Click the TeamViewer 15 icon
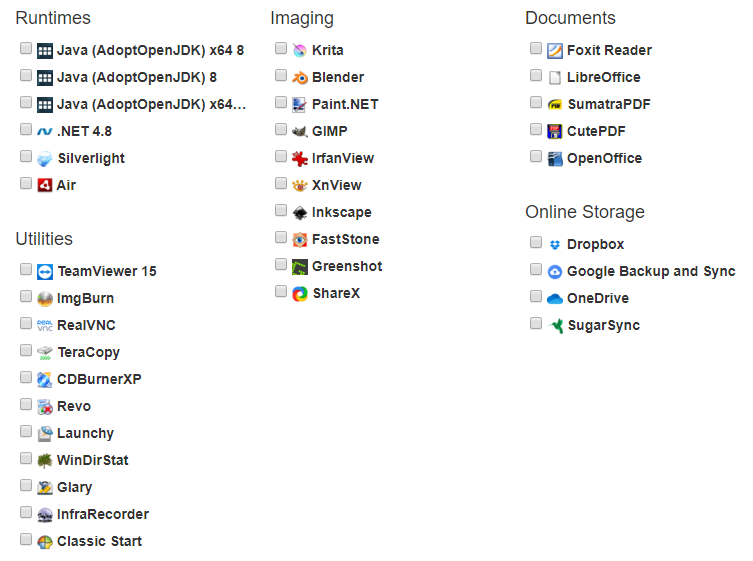 click(x=45, y=272)
